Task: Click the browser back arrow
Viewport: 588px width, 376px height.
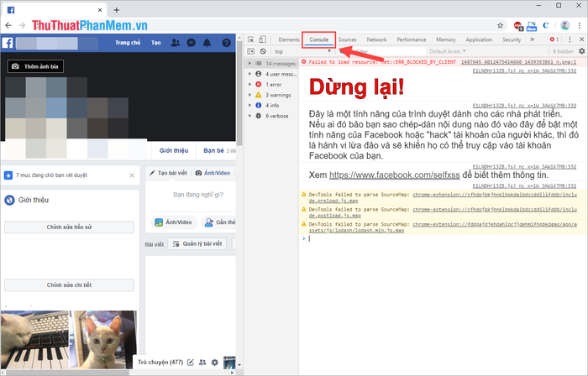Action: [8, 25]
